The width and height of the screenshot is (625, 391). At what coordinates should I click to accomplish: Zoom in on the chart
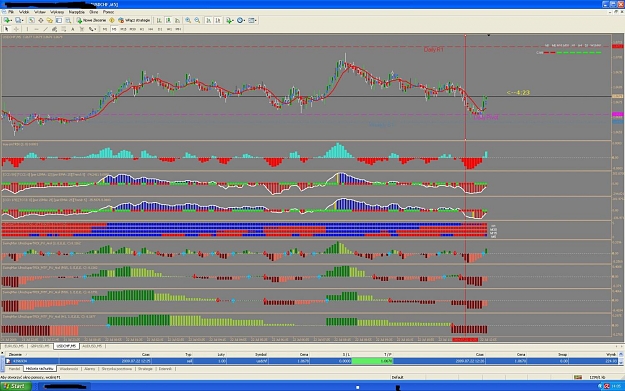188,20
